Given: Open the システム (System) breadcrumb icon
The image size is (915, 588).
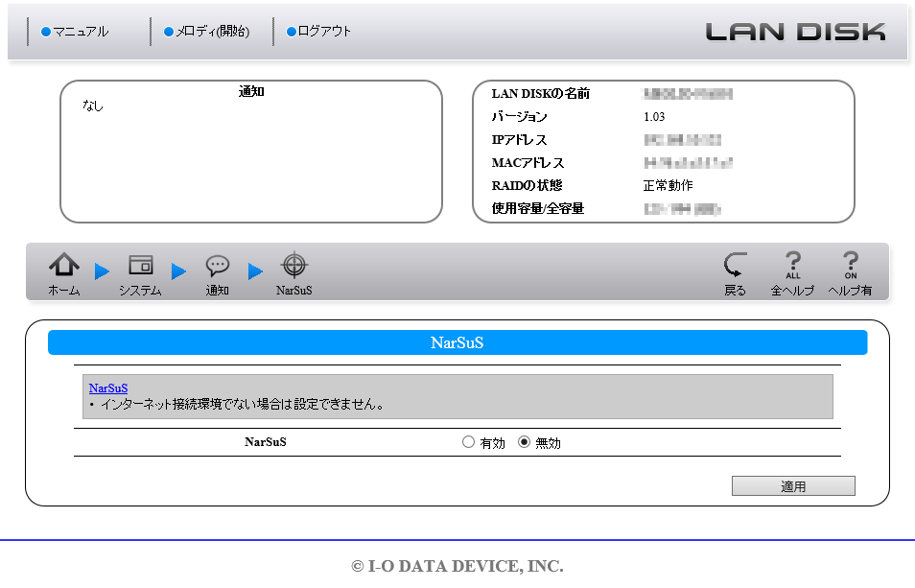Looking at the screenshot, I should [140, 273].
